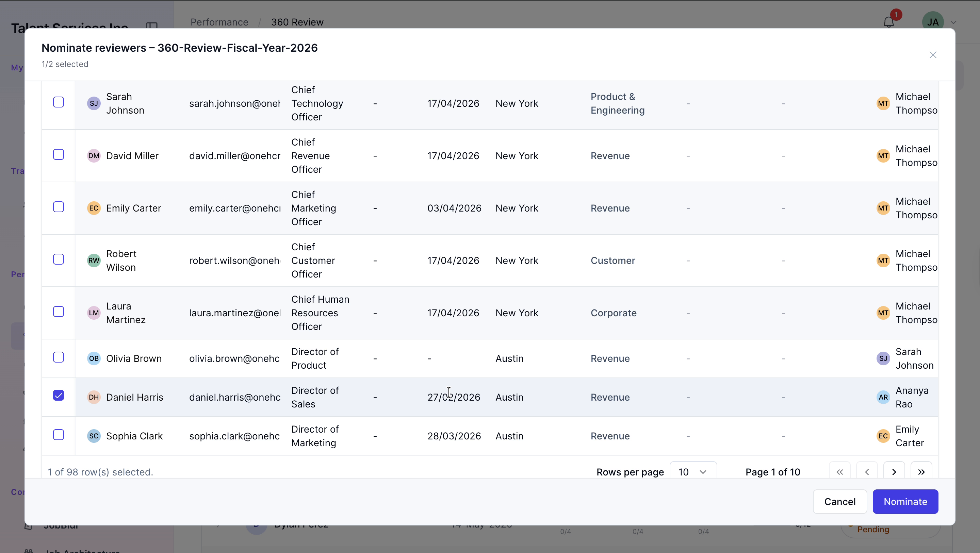The image size is (980, 553).
Task: Go to the next page arrow
Action: [x=894, y=472]
